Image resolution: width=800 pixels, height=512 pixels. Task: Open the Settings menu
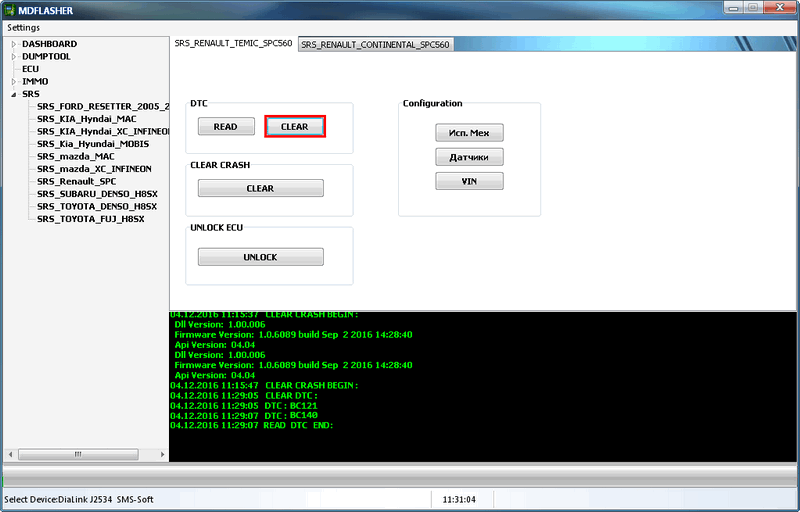point(23,28)
